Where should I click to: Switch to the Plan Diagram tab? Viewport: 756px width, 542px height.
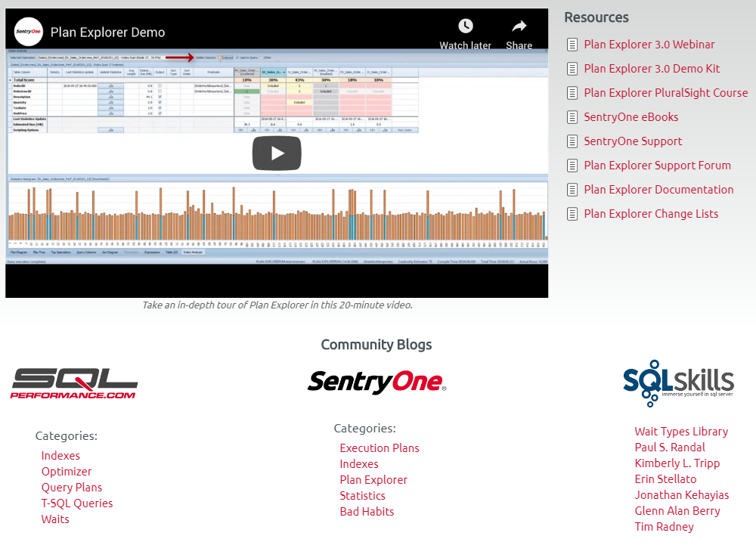point(18,251)
